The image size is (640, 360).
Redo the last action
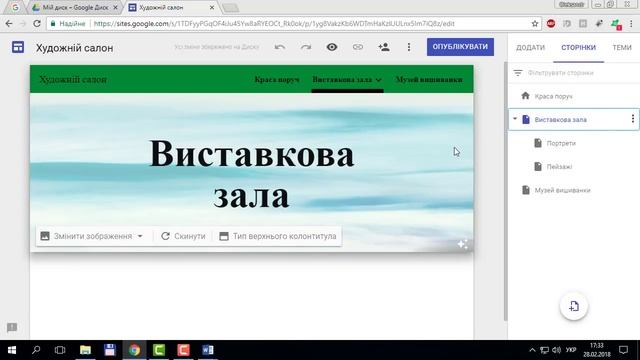pyautogui.click(x=306, y=47)
